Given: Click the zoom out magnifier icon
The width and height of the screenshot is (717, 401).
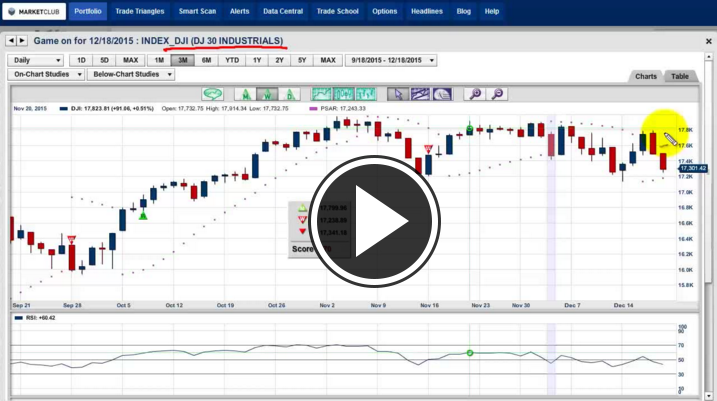Looking at the screenshot, I should point(497,94).
